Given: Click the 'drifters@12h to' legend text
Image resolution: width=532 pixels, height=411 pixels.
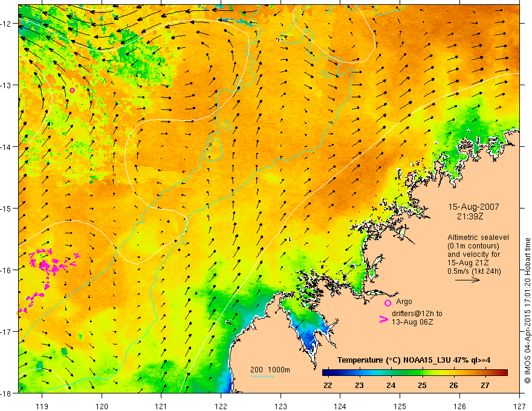Looking at the screenshot, I should [417, 313].
